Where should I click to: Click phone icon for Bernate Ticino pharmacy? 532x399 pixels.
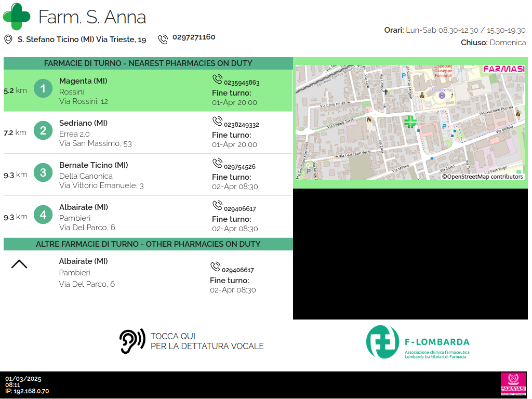click(x=217, y=163)
